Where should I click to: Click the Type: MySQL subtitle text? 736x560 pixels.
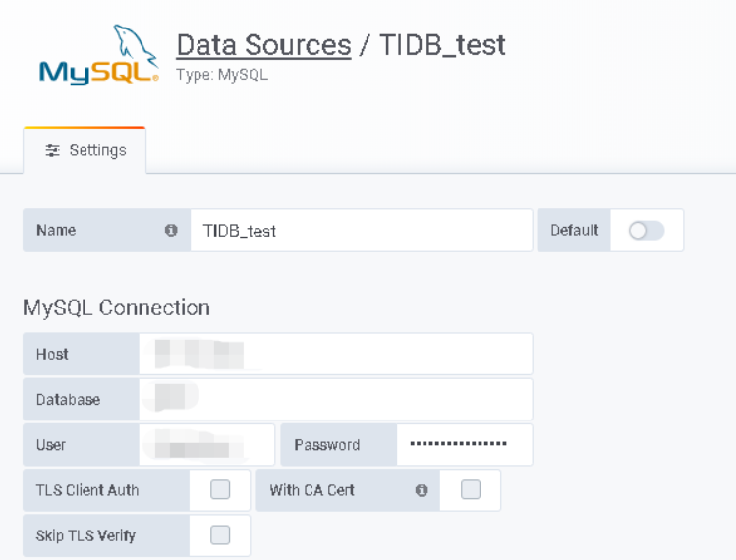[222, 75]
